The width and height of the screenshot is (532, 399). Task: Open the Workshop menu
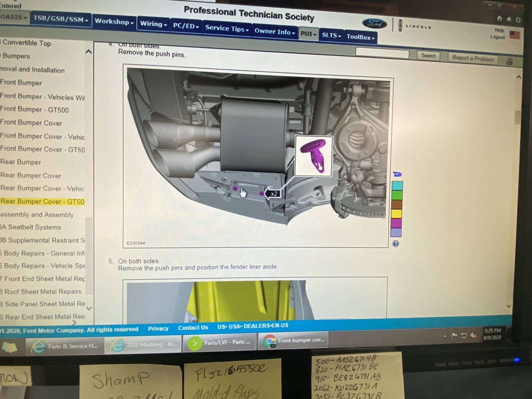point(114,22)
